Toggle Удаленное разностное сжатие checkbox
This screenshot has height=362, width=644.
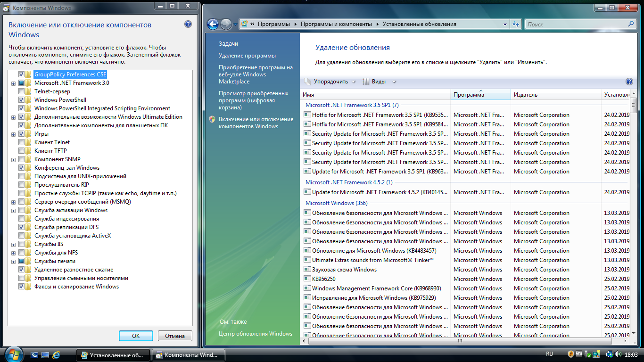(22, 270)
